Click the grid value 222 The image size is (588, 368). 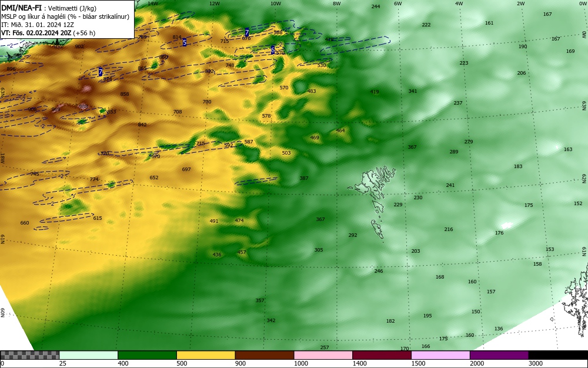coord(426,25)
